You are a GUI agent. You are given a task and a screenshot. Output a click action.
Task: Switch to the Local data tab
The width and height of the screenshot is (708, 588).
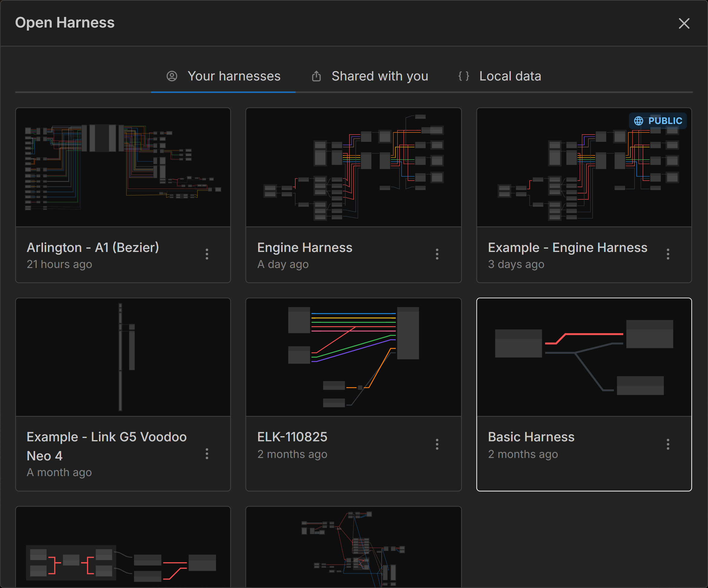500,76
